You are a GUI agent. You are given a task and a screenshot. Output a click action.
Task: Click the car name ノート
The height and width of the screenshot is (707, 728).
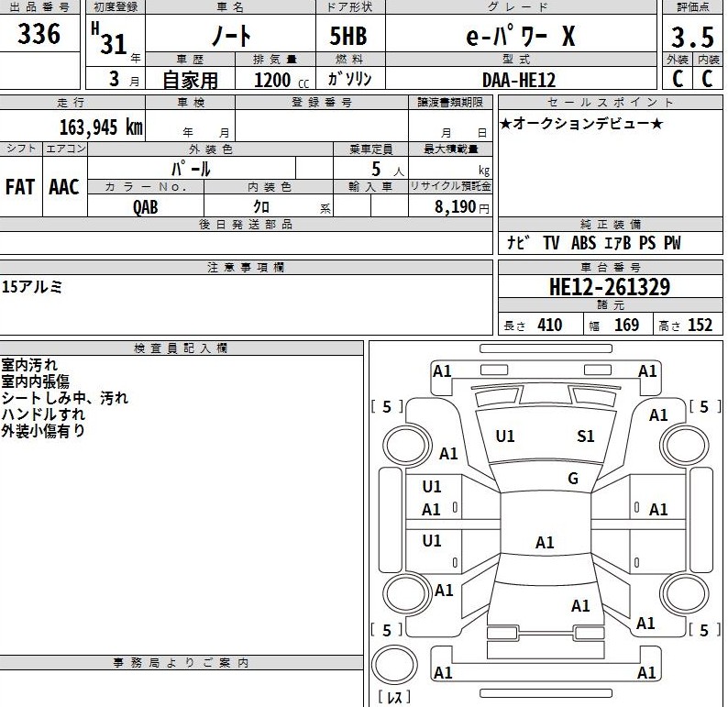pos(231,36)
